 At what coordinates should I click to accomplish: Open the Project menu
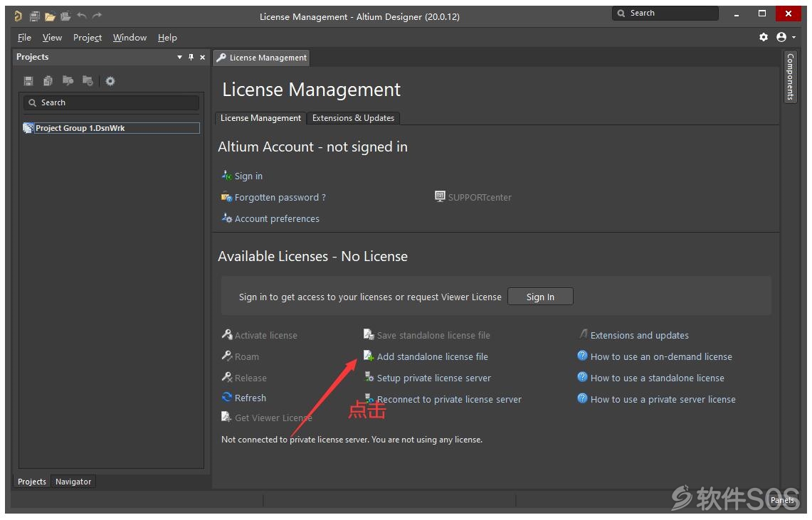tap(87, 37)
